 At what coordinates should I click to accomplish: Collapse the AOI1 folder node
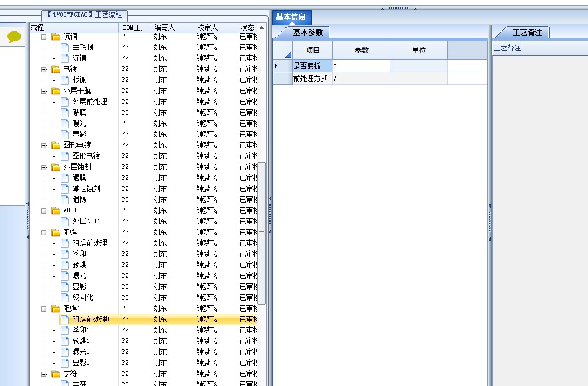click(x=44, y=211)
